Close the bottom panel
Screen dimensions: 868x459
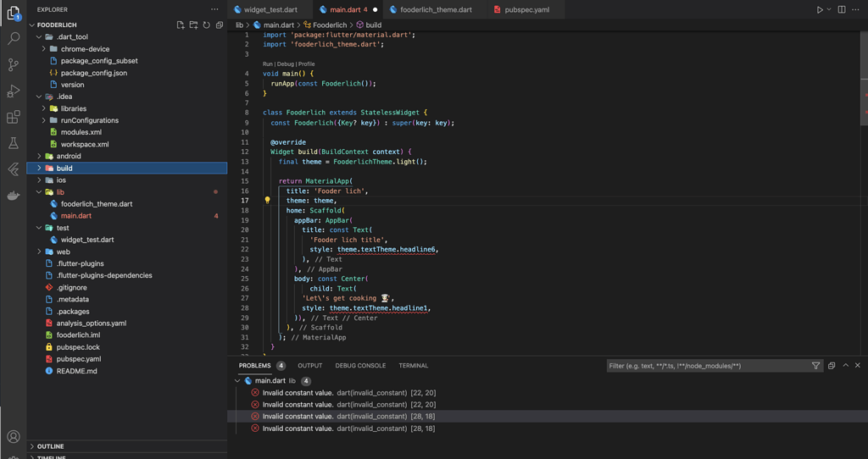(x=858, y=366)
